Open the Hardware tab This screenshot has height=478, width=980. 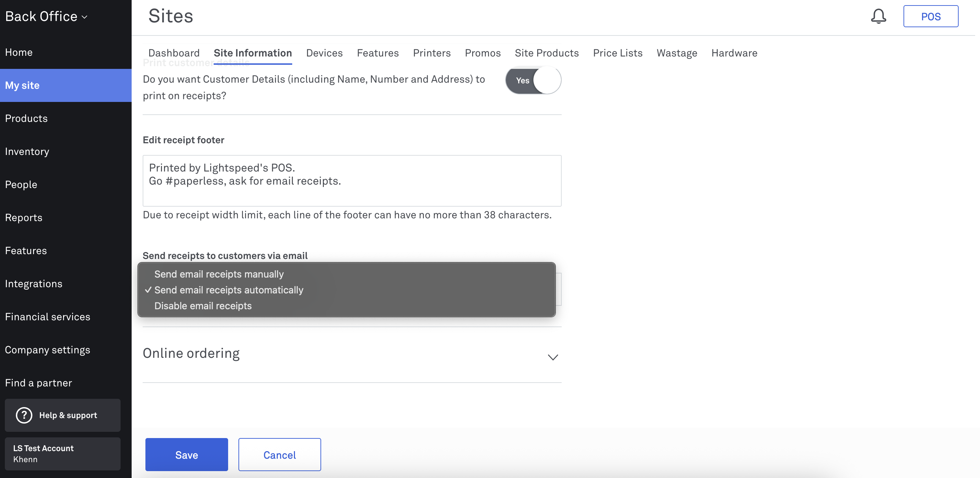coord(734,53)
